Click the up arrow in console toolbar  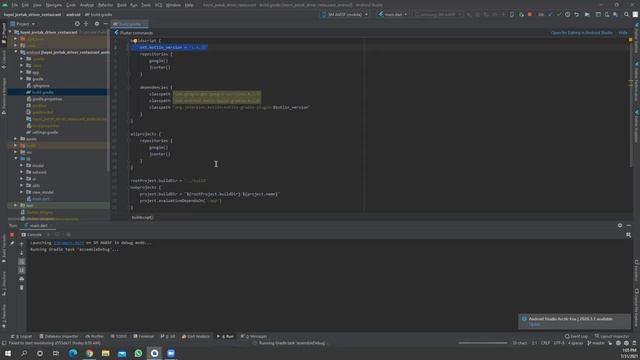click(x=22, y=244)
